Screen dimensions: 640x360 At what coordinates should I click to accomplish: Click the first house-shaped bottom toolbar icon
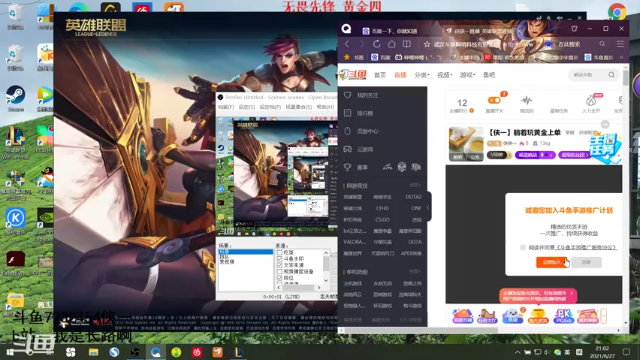462,316
